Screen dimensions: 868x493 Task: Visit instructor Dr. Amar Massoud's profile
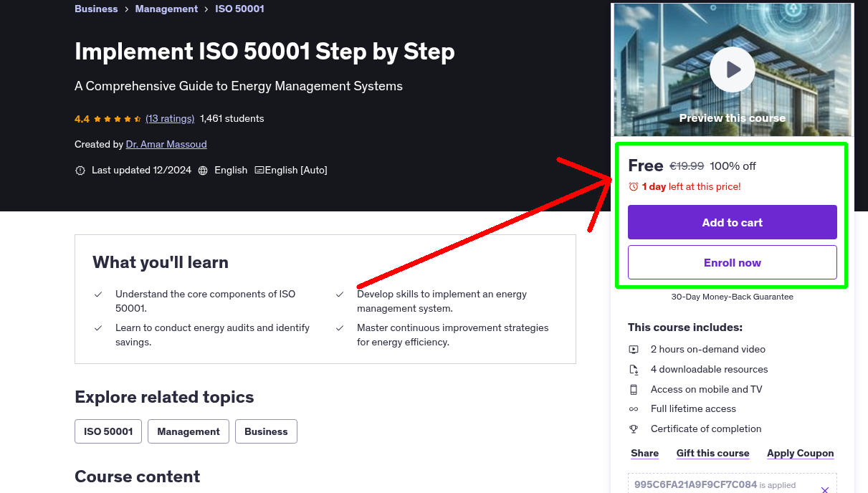[166, 144]
